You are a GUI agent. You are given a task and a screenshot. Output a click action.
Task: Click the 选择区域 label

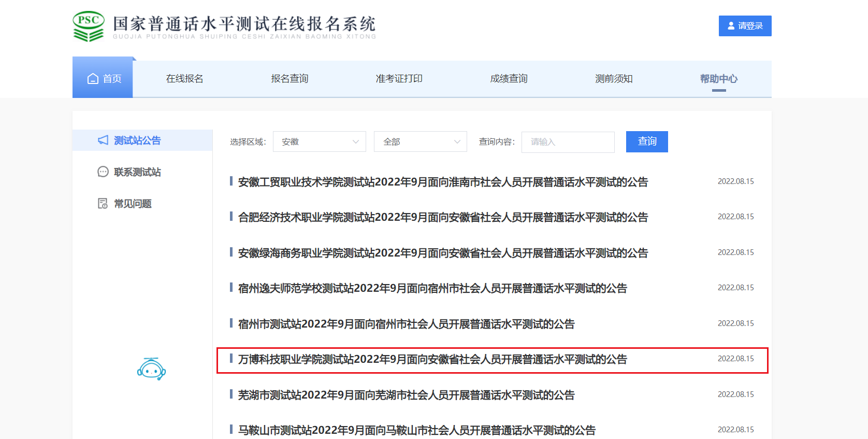(248, 142)
